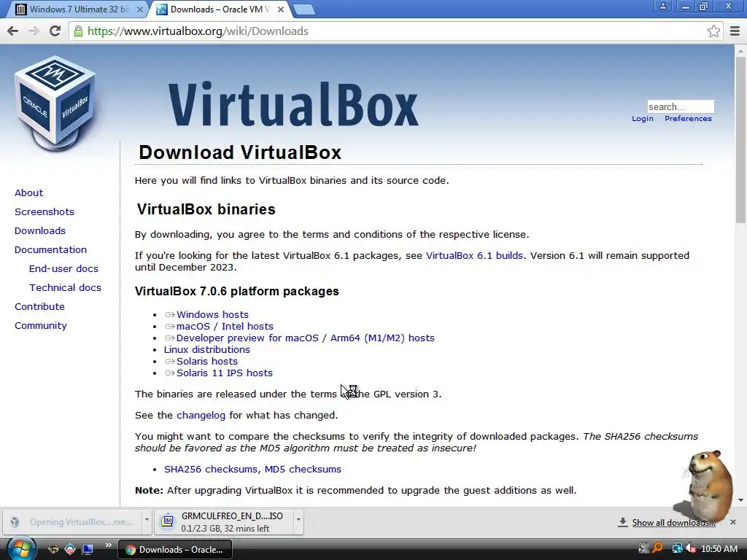Download the macOS / Intel hosts package

click(x=225, y=327)
